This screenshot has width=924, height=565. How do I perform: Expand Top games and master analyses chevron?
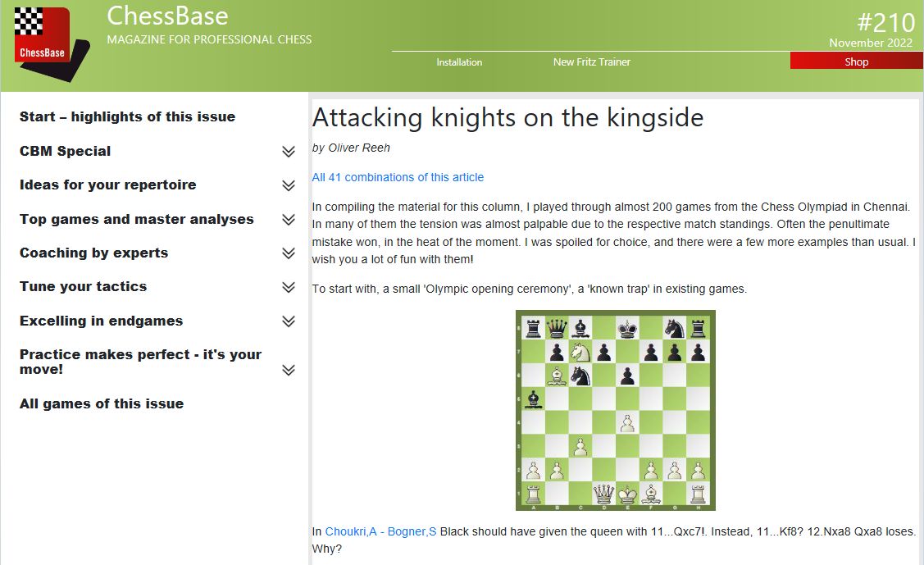[288, 220]
